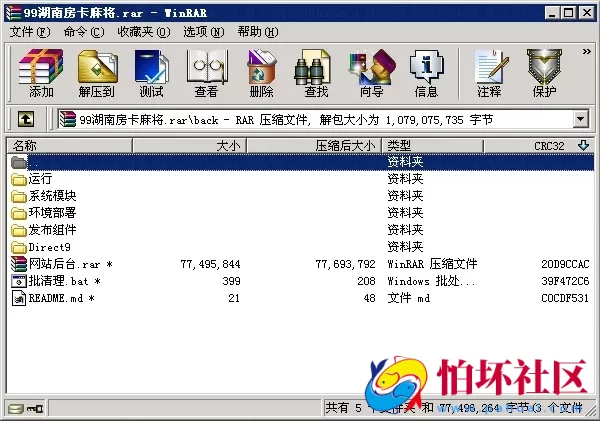Click the size value 77,495,844

coord(210,264)
